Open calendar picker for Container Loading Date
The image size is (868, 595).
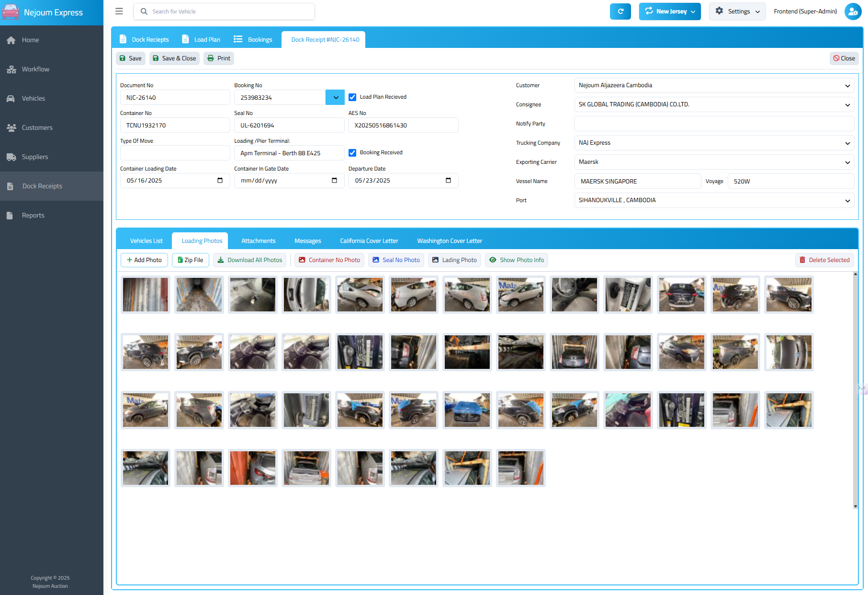tap(220, 181)
